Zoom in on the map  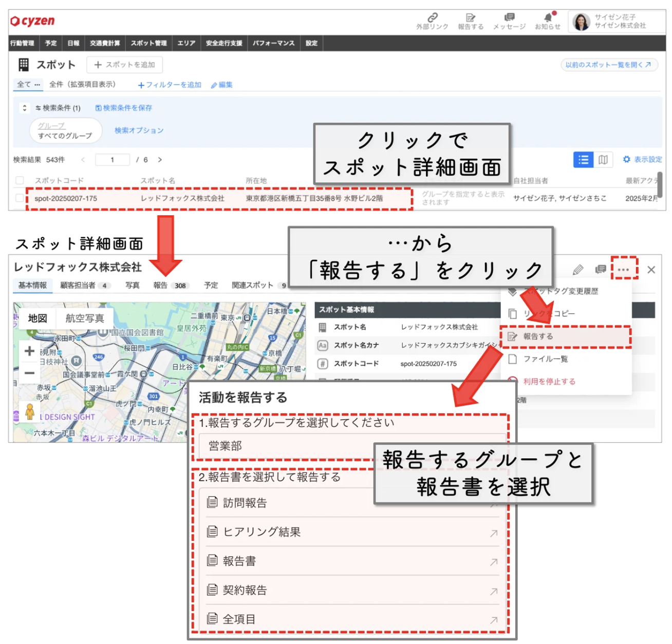pyautogui.click(x=29, y=351)
